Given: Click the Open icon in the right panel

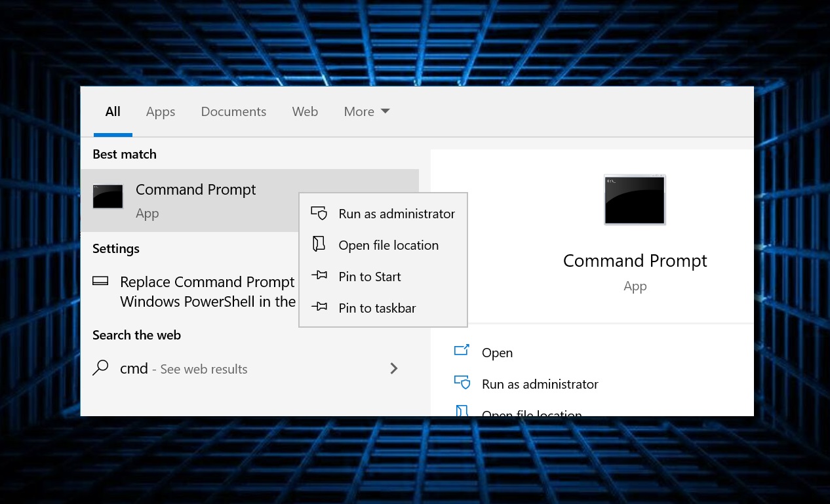Looking at the screenshot, I should (x=462, y=350).
